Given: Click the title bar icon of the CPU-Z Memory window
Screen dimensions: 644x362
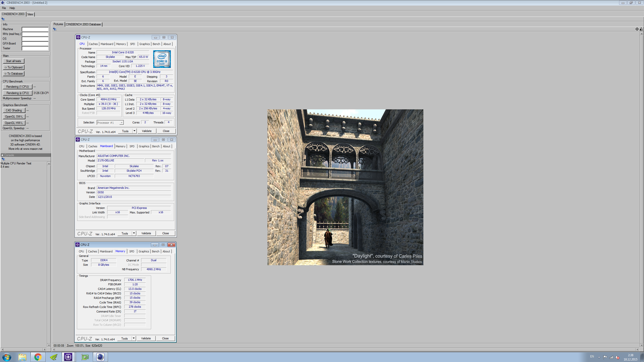Looking at the screenshot, I should point(77,245).
